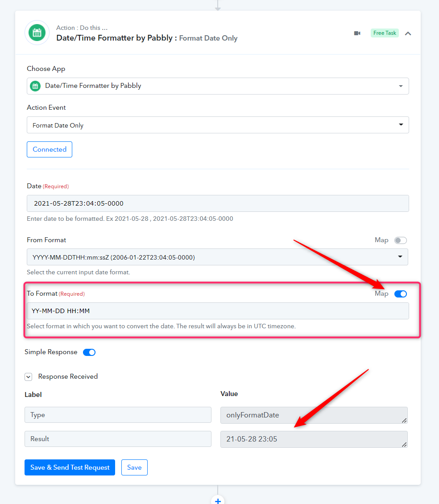Click the Save & Send Test Request button
The image size is (439, 504).
(70, 467)
